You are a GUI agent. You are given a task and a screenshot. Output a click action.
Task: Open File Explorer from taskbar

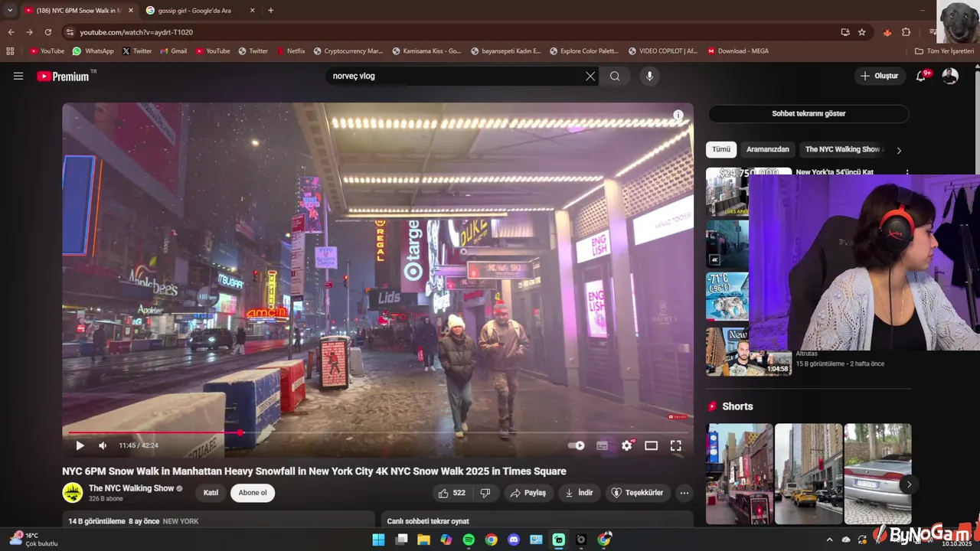coord(423,540)
